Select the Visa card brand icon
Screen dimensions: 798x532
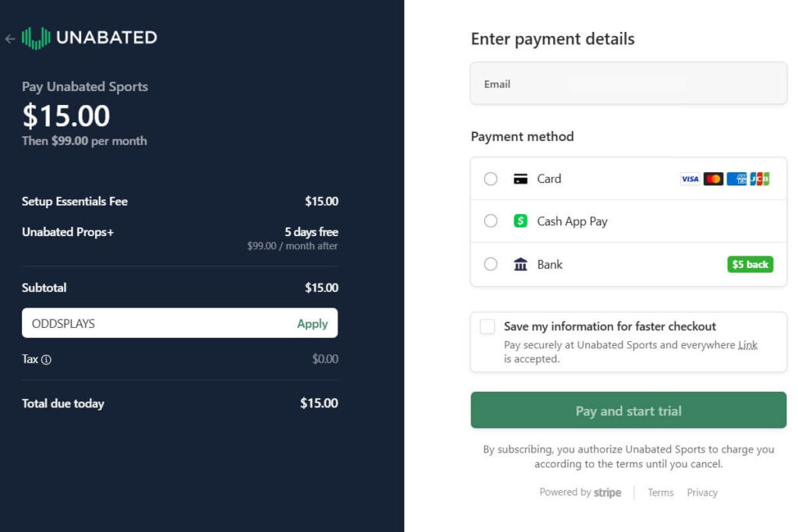point(689,179)
